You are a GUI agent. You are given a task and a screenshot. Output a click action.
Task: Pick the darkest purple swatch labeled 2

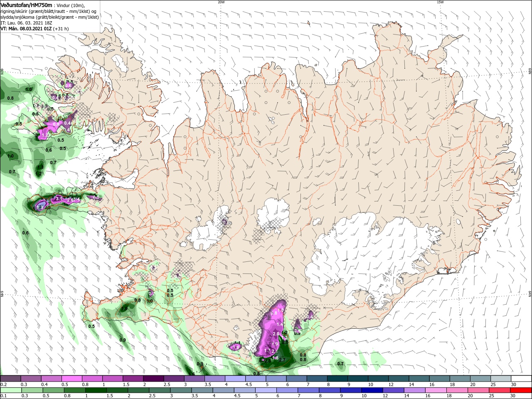pyautogui.click(x=153, y=379)
